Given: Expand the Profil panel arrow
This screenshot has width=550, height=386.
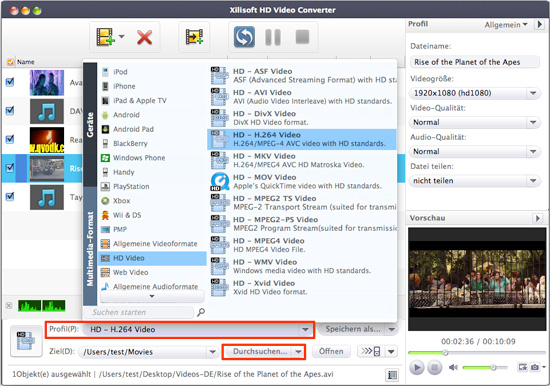Looking at the screenshot, I should tap(539, 25).
